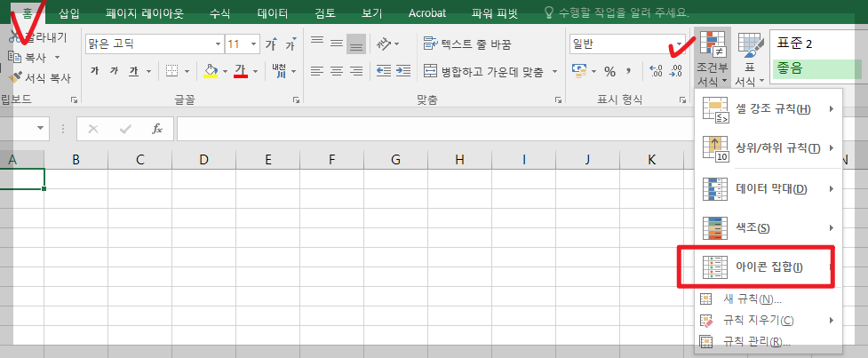
Task: Open the fill color dropdown arrow
Action: (x=225, y=71)
